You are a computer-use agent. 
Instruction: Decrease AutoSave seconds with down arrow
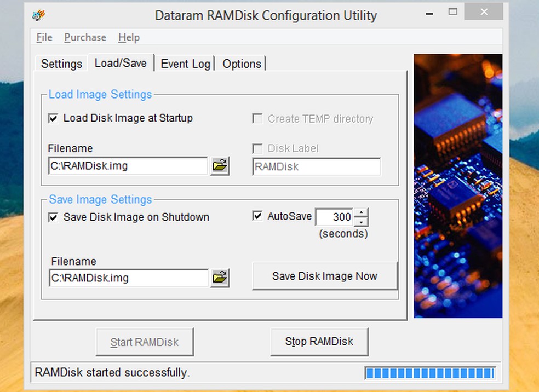360,222
